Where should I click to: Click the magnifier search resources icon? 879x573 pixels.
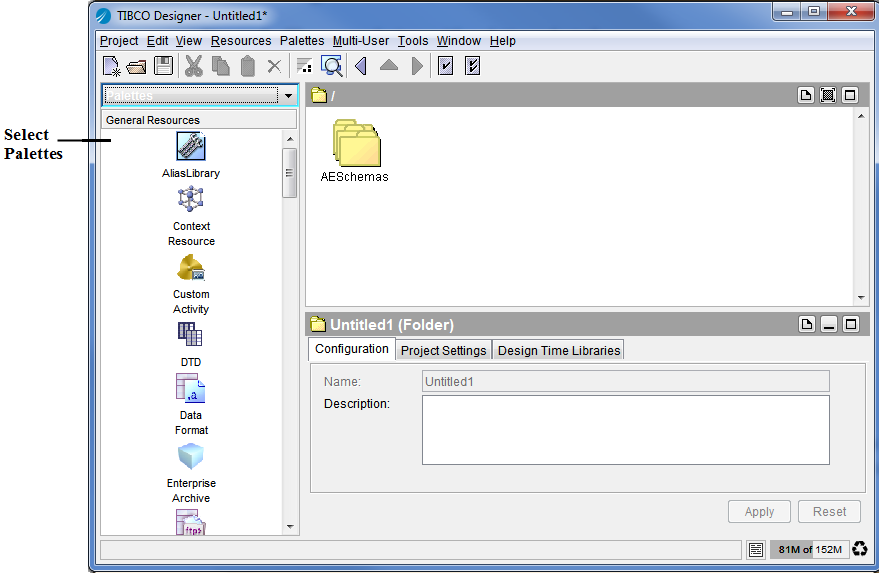(332, 66)
